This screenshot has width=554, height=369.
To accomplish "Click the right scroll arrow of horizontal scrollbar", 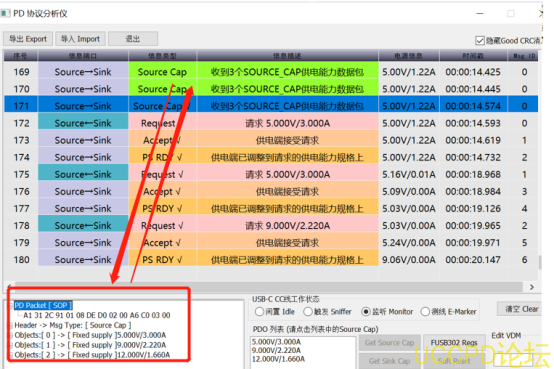I will (x=532, y=287).
